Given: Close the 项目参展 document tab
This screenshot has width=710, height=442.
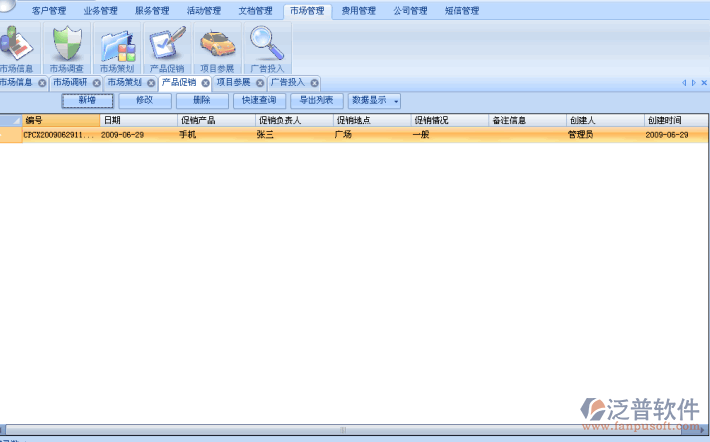Looking at the screenshot, I should (260, 83).
